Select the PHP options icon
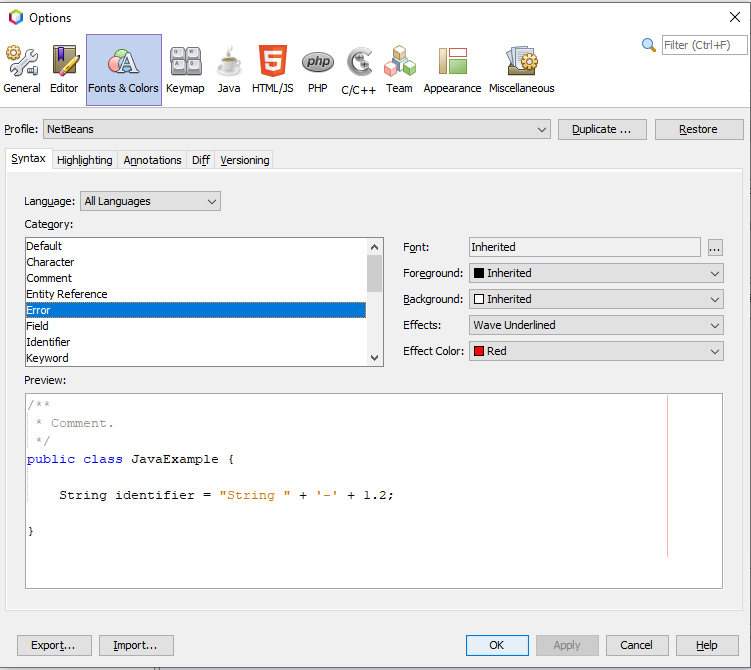Image resolution: width=751 pixels, height=670 pixels. point(318,69)
